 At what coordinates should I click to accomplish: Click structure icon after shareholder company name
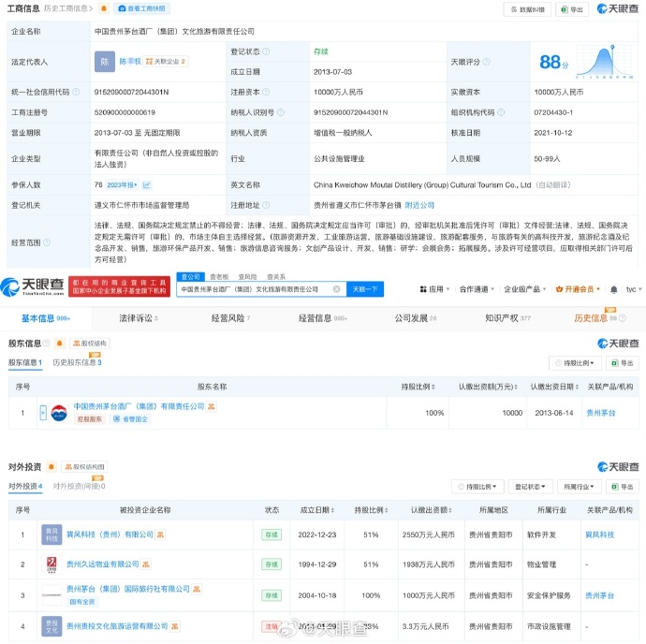(212, 406)
